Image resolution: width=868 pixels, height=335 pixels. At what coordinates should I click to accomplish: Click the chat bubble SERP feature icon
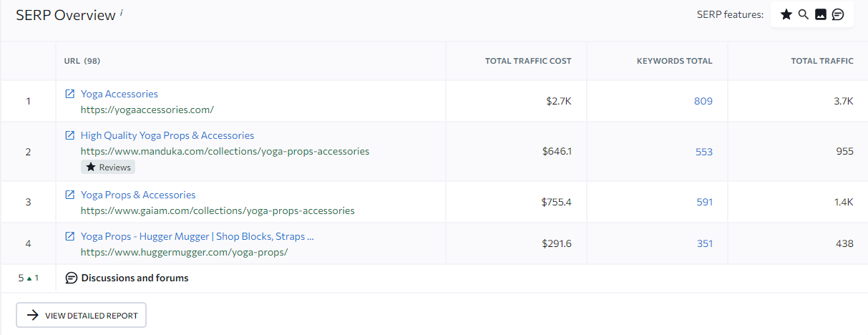point(838,14)
